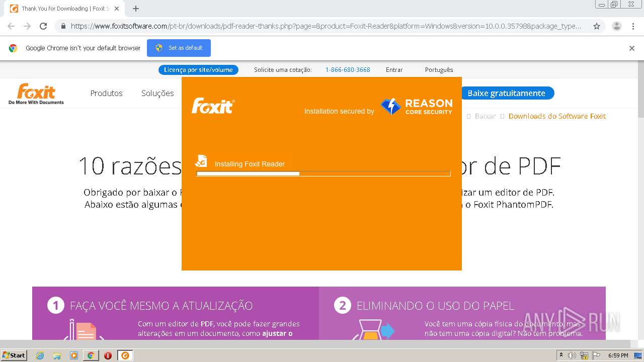Open Licença por site/volume link
The width and height of the screenshot is (644, 362).
pos(198,70)
